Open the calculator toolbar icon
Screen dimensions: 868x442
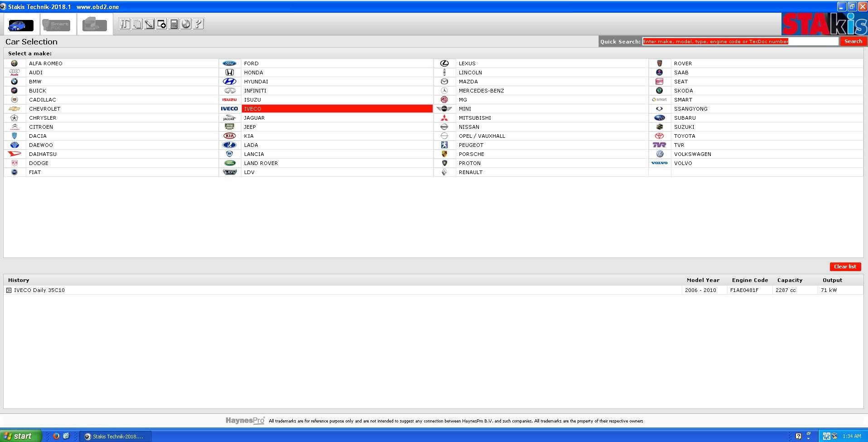(174, 24)
